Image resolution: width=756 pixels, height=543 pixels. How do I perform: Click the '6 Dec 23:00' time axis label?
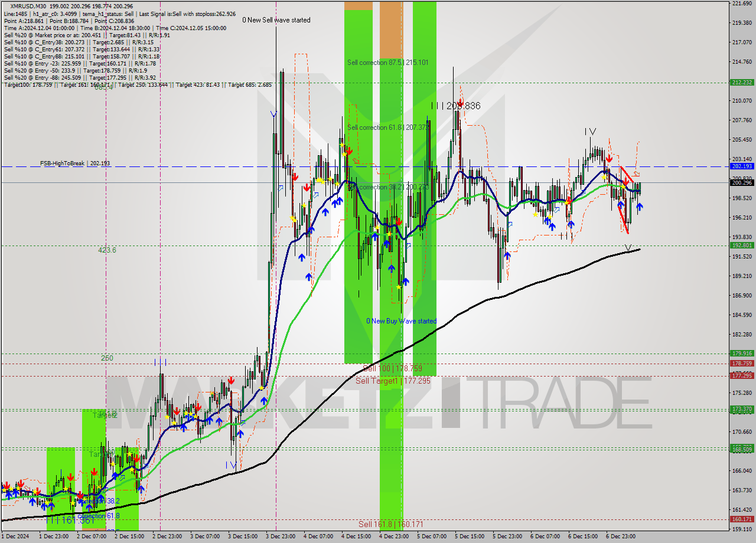[x=621, y=537]
